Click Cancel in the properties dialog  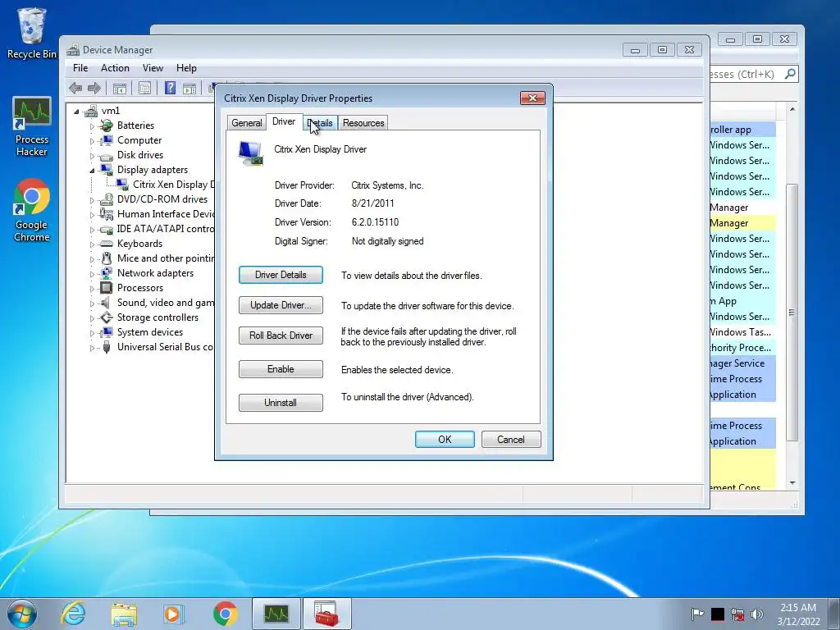click(511, 440)
